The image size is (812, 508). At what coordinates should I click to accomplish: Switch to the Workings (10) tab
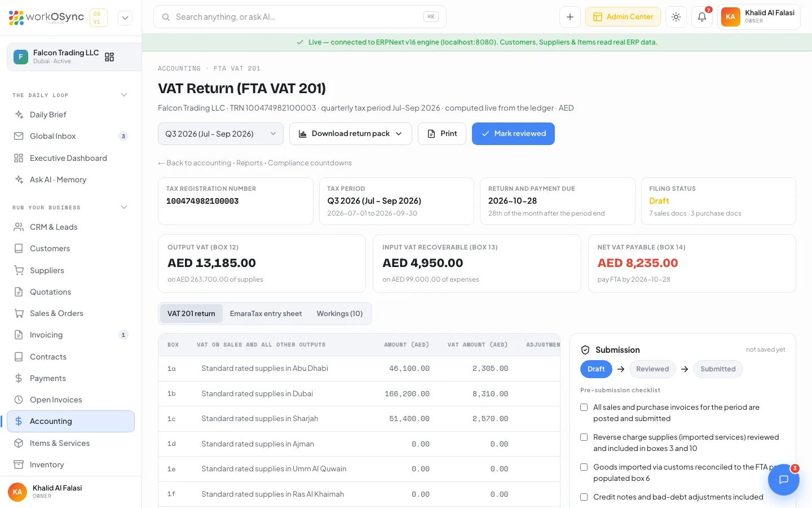[339, 314]
